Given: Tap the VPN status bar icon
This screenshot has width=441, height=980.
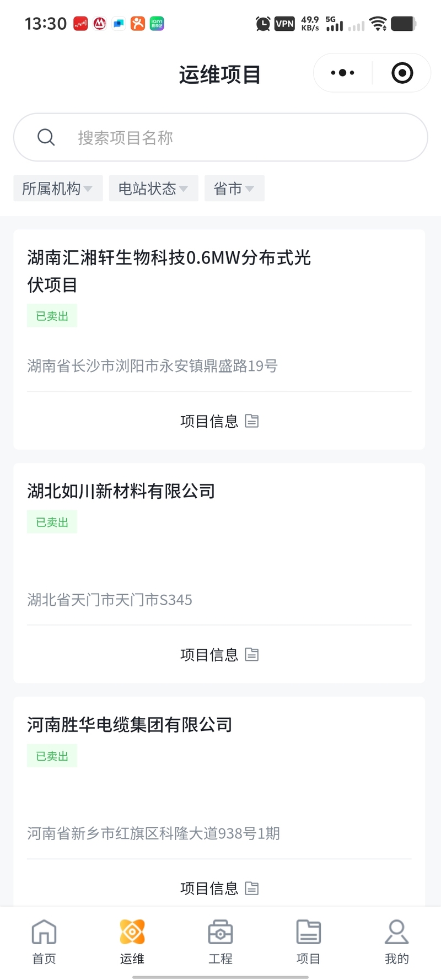Looking at the screenshot, I should (284, 24).
